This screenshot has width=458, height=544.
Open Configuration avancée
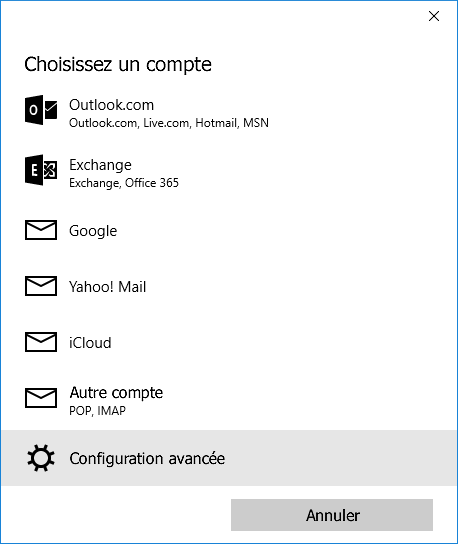[229, 458]
